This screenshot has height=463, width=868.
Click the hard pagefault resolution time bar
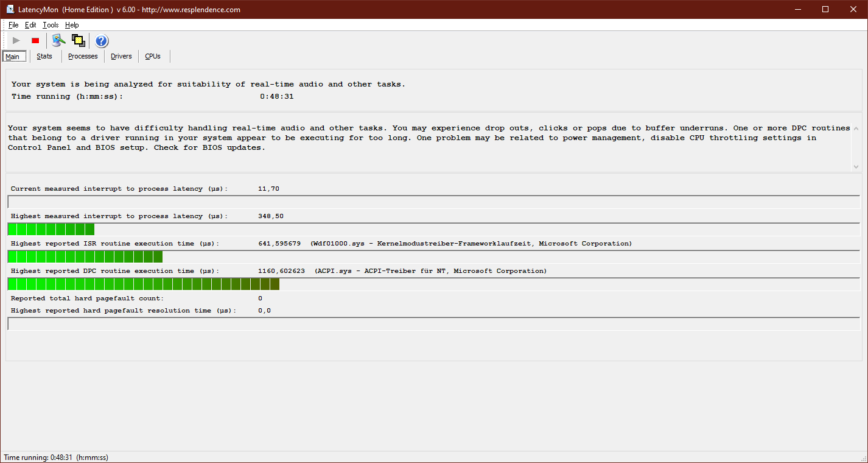click(x=433, y=323)
